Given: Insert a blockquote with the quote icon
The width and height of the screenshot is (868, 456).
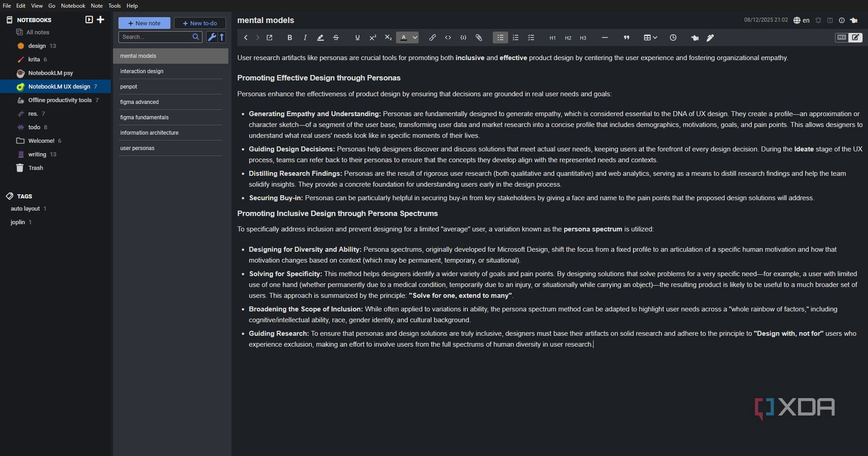Looking at the screenshot, I should [x=627, y=38].
